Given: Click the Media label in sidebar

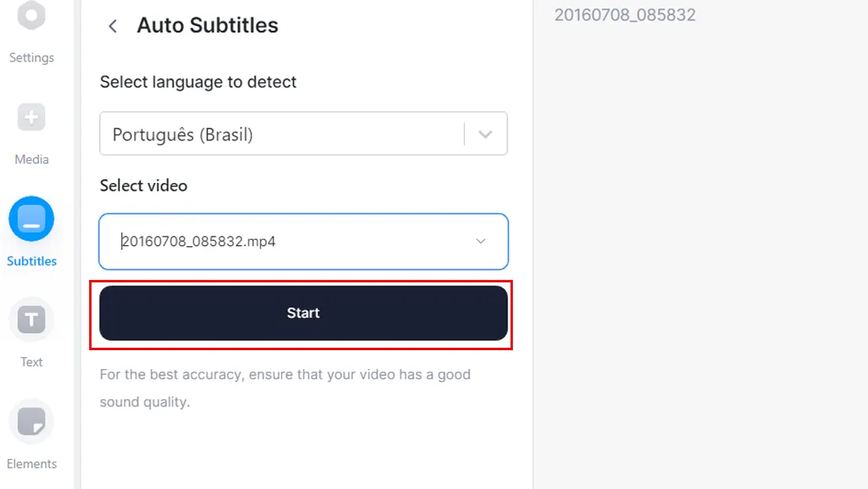Looking at the screenshot, I should [32, 159].
